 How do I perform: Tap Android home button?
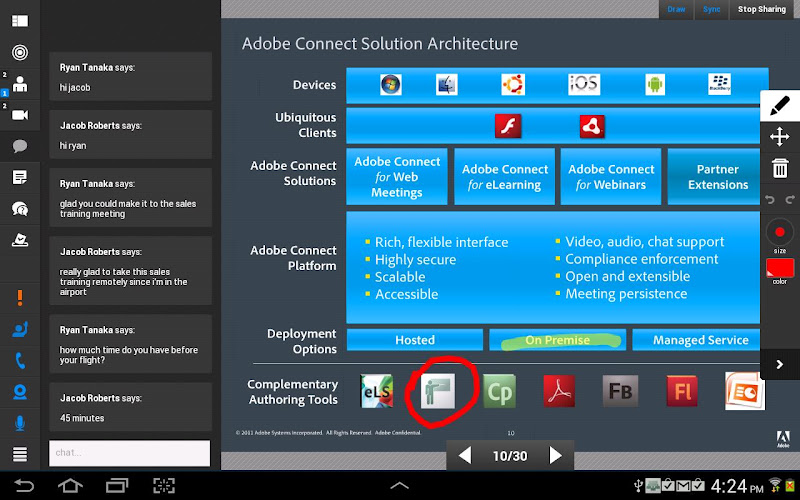(x=70, y=485)
